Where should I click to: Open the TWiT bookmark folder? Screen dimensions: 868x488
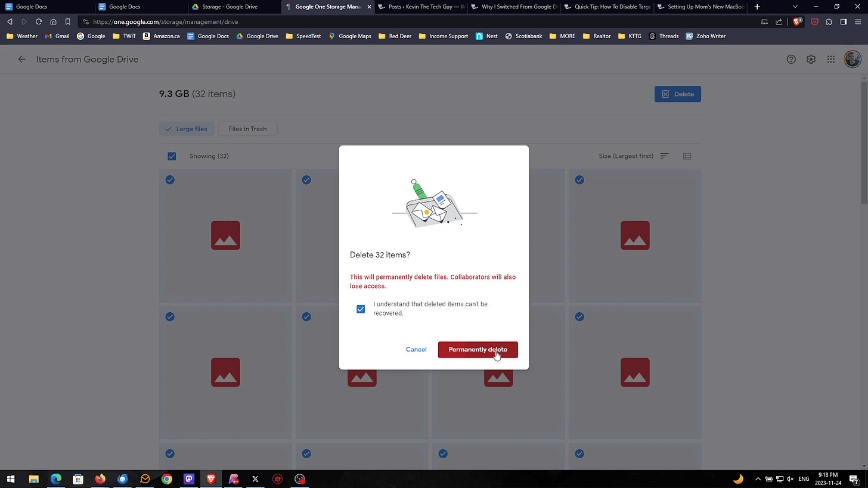[124, 36]
